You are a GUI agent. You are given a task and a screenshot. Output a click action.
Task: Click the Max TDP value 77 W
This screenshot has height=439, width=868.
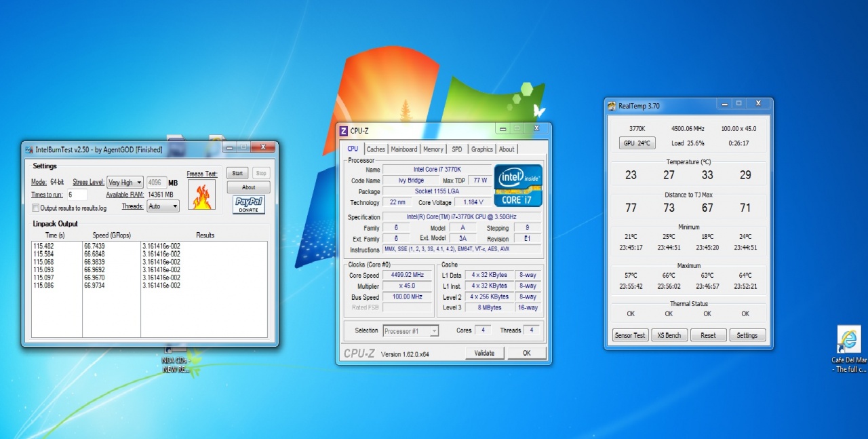click(x=480, y=180)
